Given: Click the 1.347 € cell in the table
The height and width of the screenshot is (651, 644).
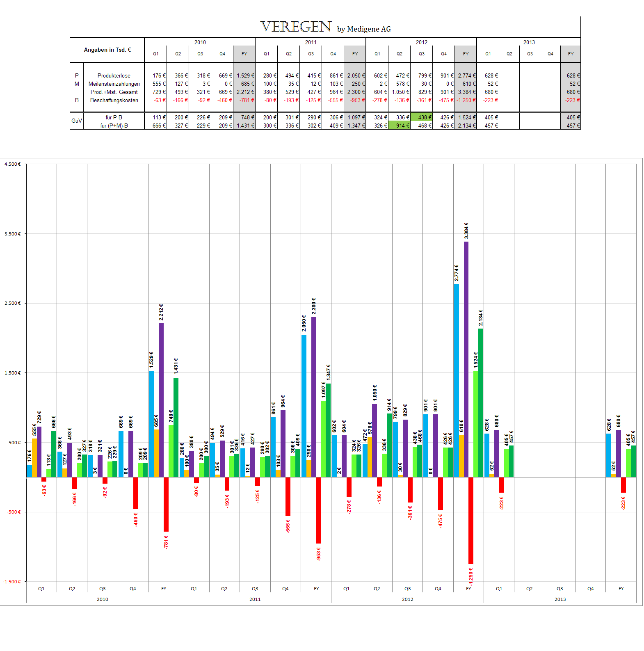Looking at the screenshot, I should tap(356, 126).
